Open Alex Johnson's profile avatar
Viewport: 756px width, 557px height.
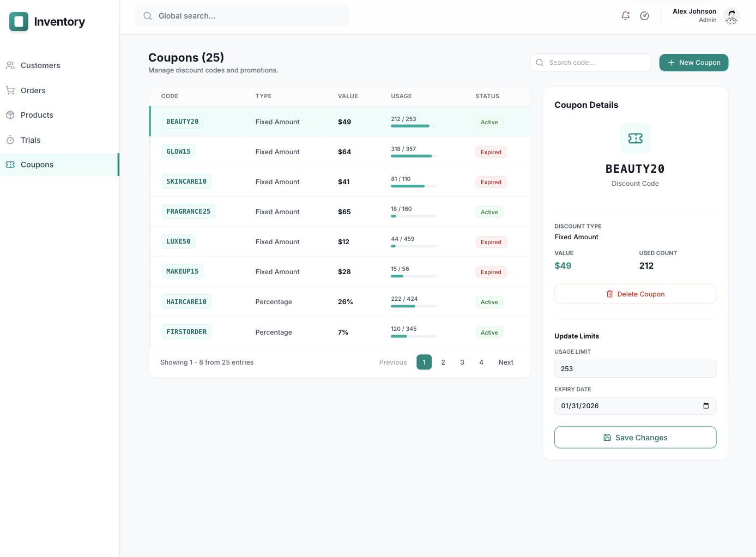point(731,16)
